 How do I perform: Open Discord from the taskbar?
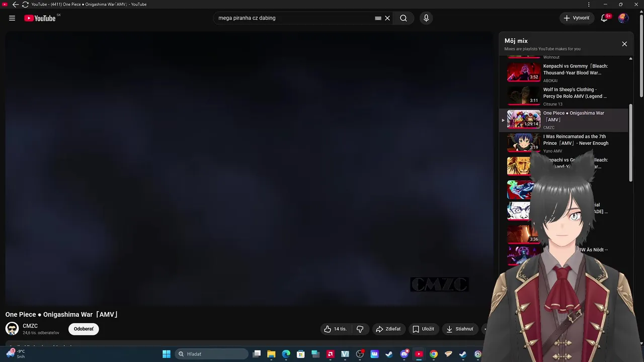click(404, 354)
